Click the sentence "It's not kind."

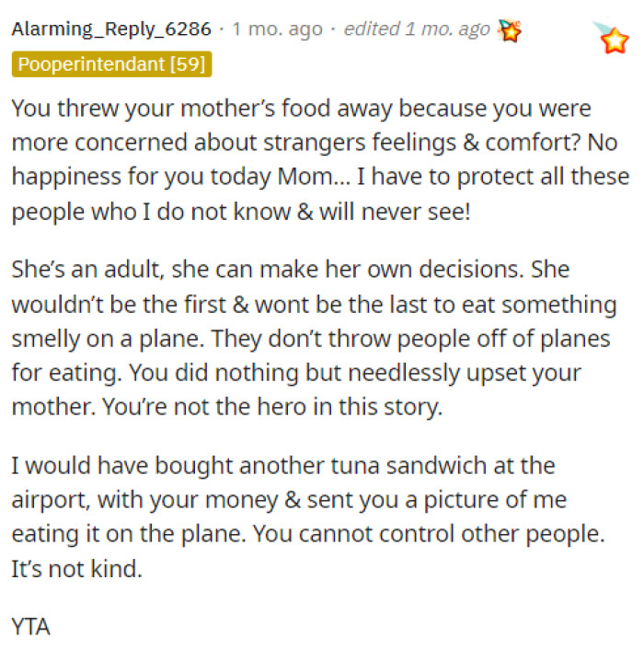click(77, 569)
